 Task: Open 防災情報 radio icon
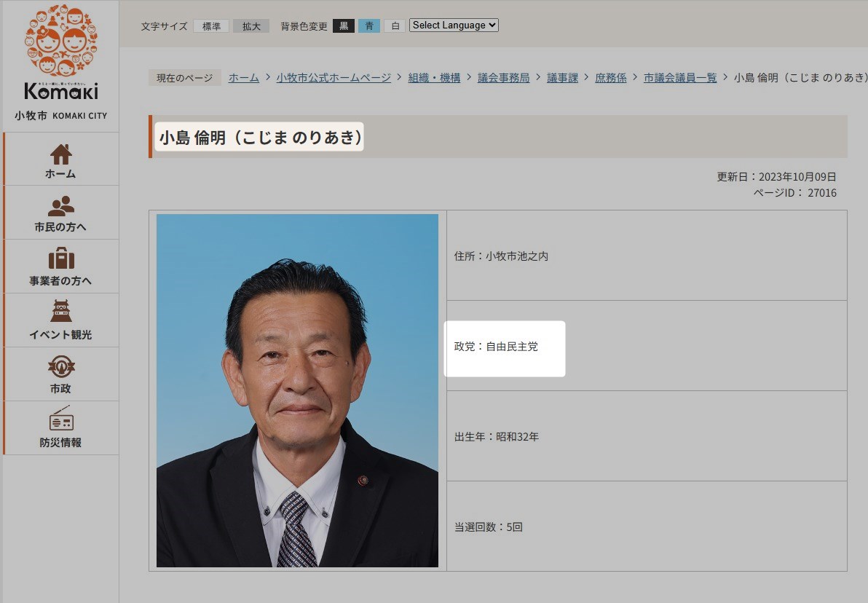(x=61, y=419)
